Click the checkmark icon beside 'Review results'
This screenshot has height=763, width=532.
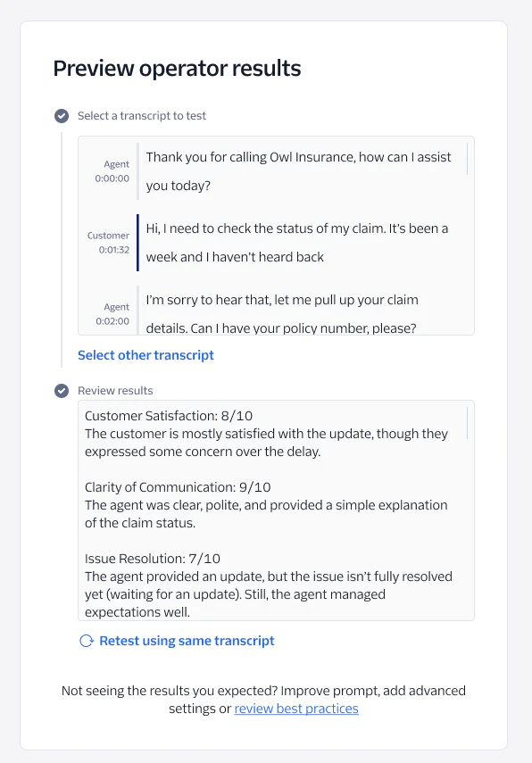62,390
